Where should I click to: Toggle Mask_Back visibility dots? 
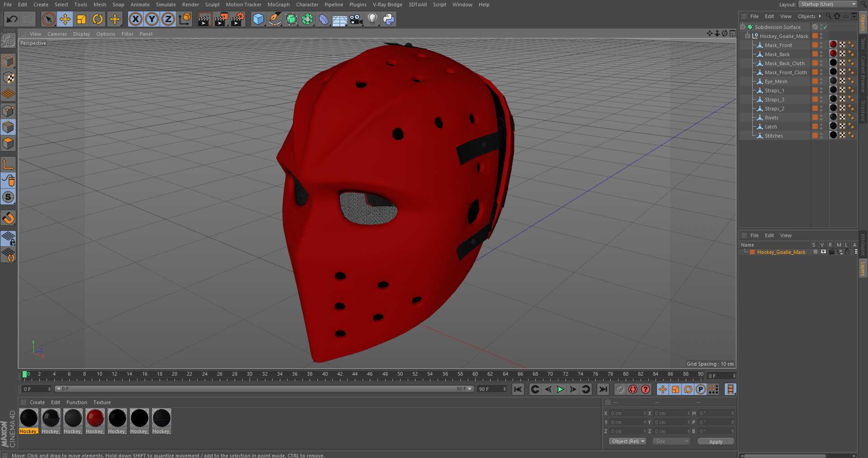point(821,54)
